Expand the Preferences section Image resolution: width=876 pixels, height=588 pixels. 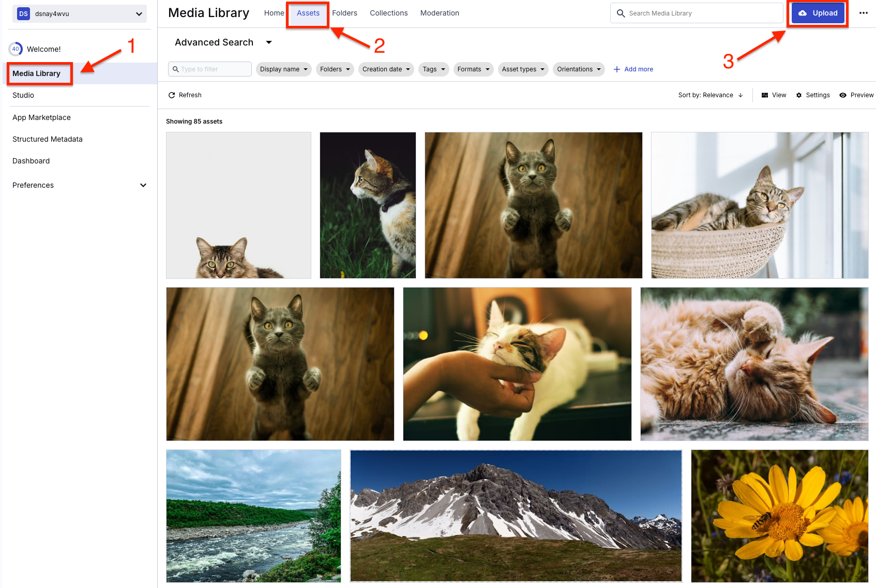coord(143,185)
